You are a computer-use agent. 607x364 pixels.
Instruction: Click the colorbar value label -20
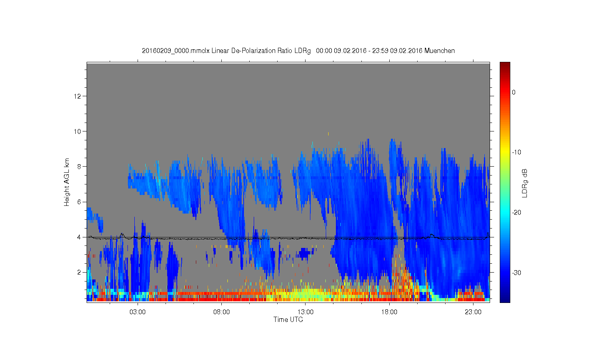[516, 213]
